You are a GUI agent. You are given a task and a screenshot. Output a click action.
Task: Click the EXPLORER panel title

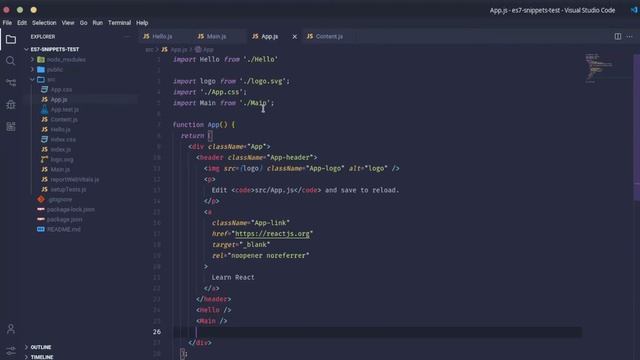click(x=43, y=37)
